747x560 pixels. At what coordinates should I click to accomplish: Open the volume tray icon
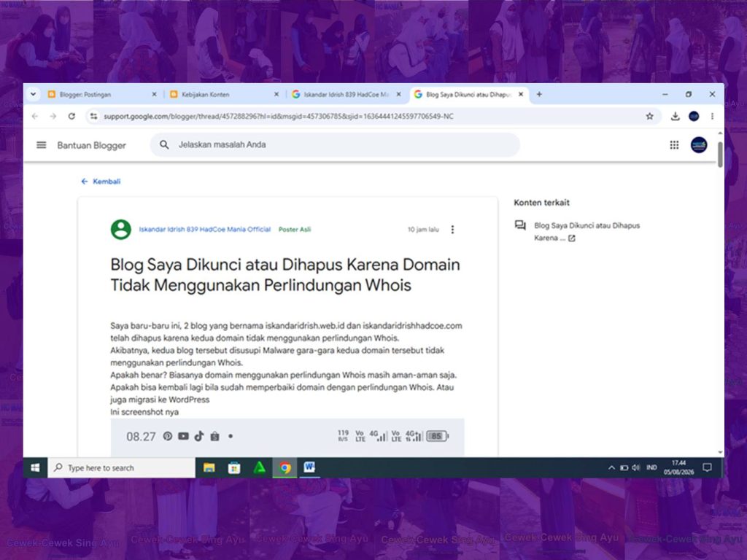[635, 467]
